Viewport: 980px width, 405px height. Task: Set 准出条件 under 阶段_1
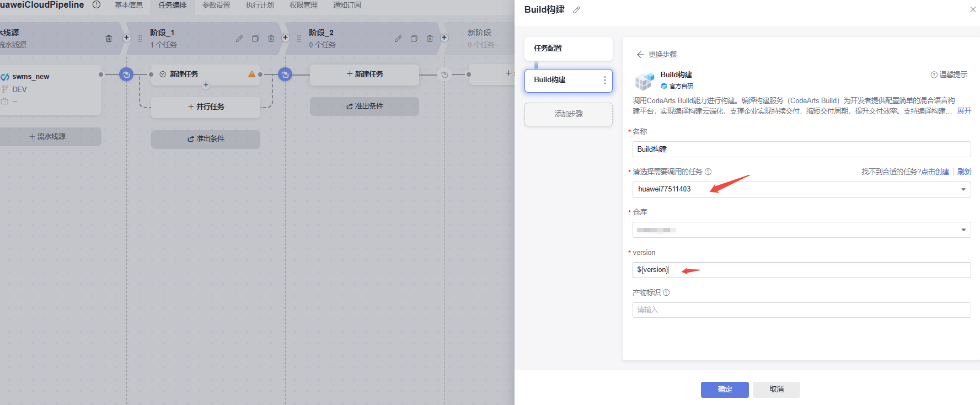[206, 139]
